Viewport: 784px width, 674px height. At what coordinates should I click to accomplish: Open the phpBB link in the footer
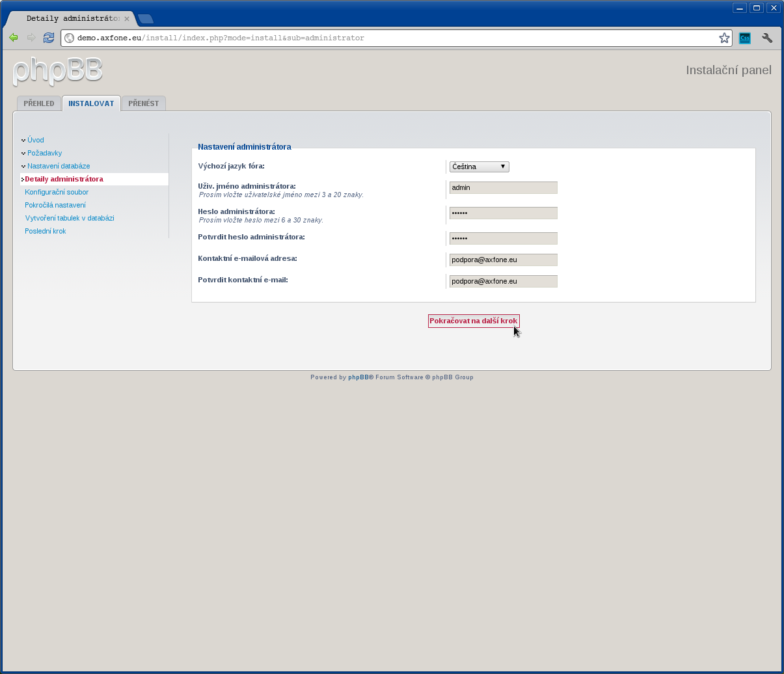click(358, 377)
